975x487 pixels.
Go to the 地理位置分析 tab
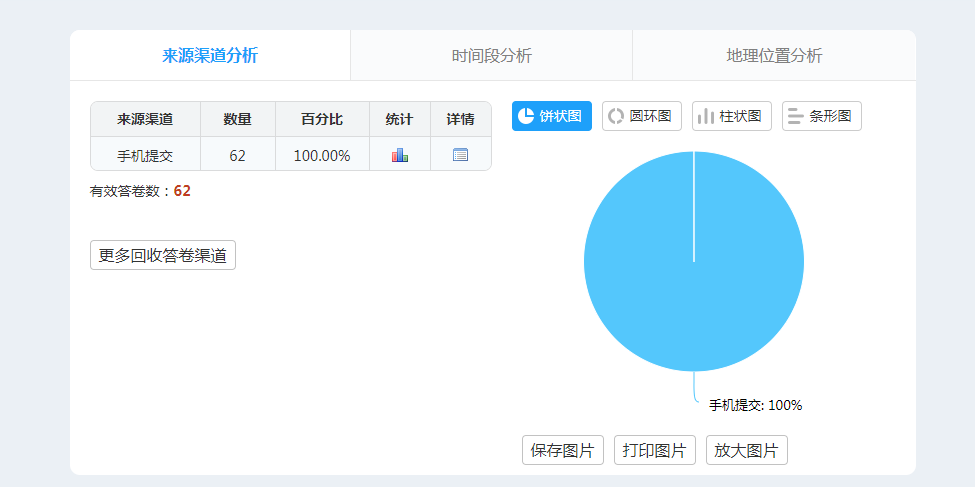coord(774,55)
